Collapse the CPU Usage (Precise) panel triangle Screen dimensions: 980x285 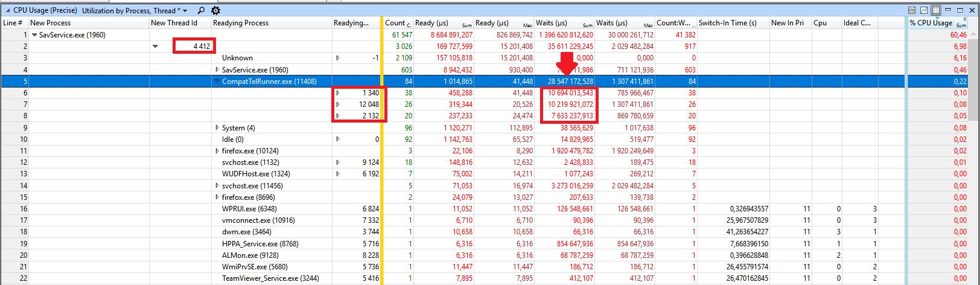click(x=7, y=10)
